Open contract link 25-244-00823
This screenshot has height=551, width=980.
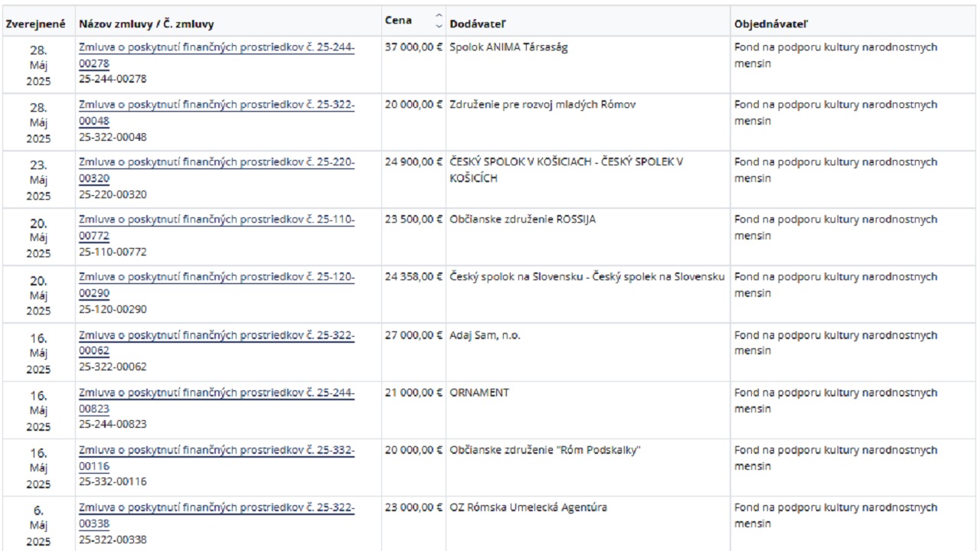click(217, 400)
